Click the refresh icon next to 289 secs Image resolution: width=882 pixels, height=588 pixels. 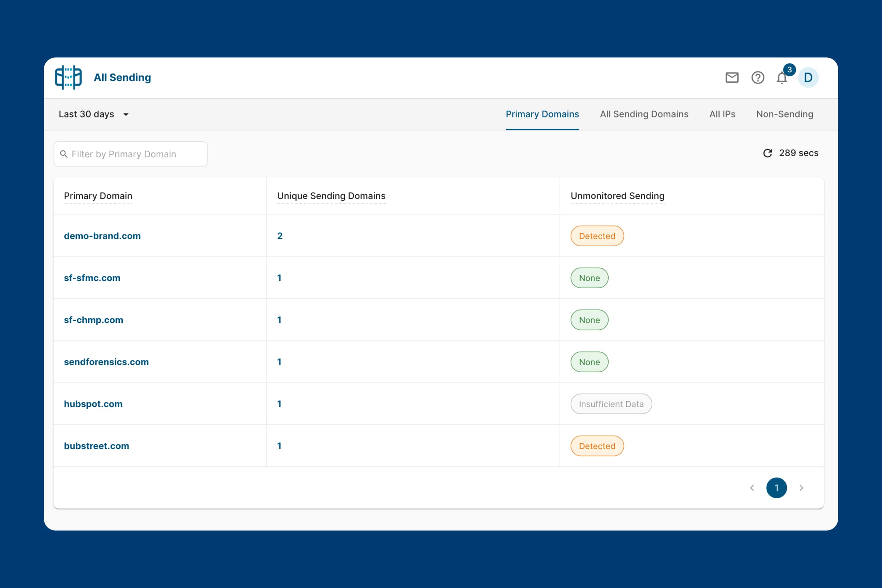click(x=767, y=153)
